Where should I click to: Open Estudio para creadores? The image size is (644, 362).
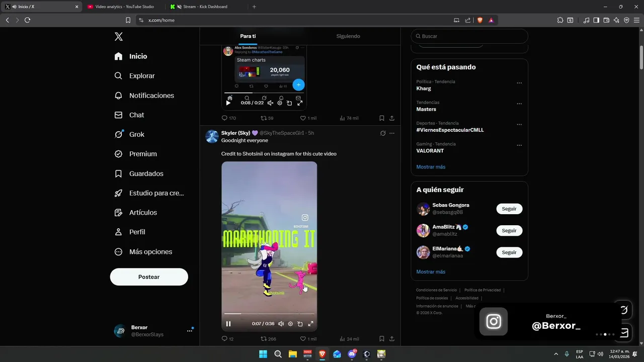(149, 193)
